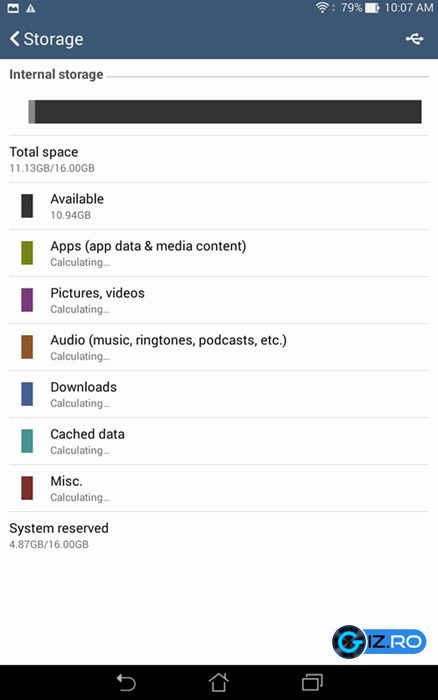Open USB computer connection icon
438x700 pixels.
[x=414, y=39]
